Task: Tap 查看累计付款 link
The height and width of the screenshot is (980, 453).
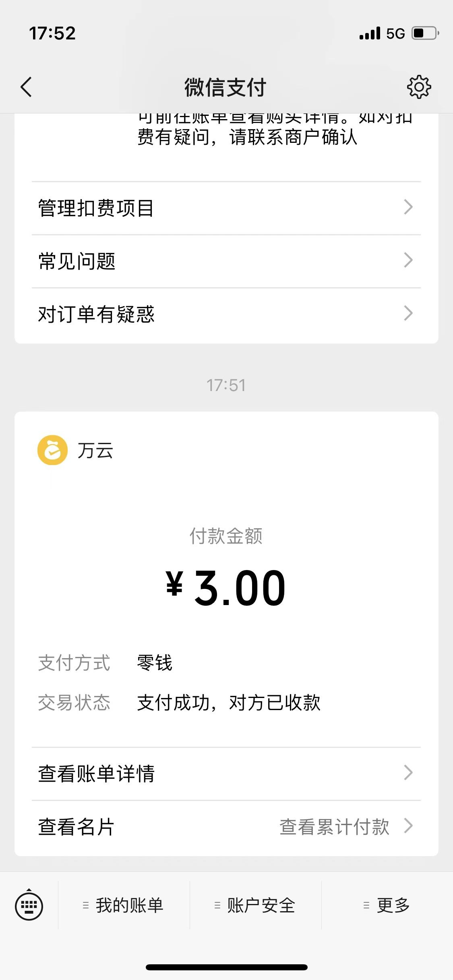Action: click(334, 827)
